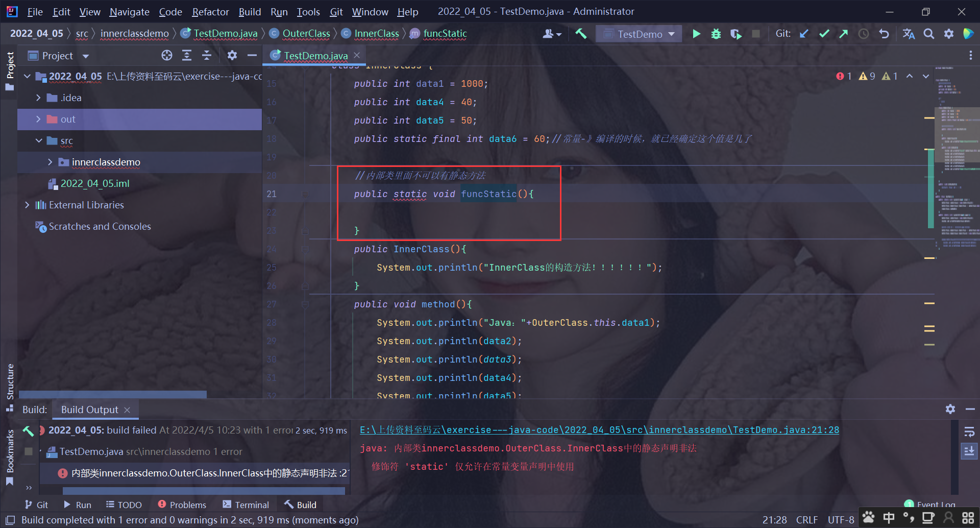Select 2022_04_05.iml file
This screenshot has width=980, height=528.
click(x=95, y=183)
